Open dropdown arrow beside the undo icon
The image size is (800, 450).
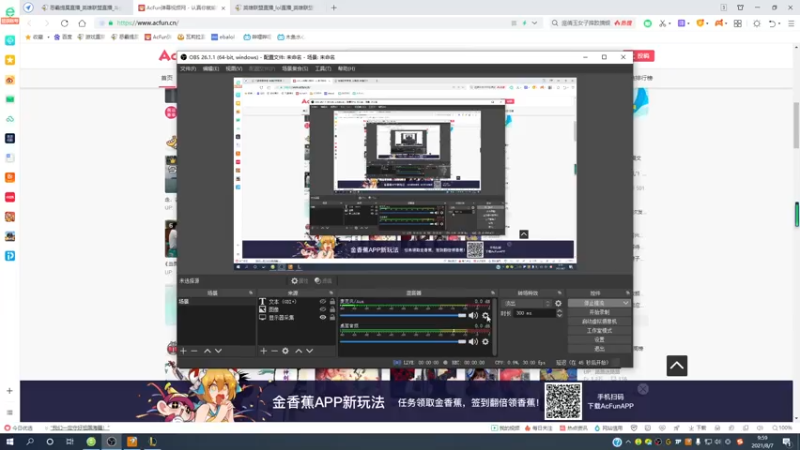click(780, 23)
